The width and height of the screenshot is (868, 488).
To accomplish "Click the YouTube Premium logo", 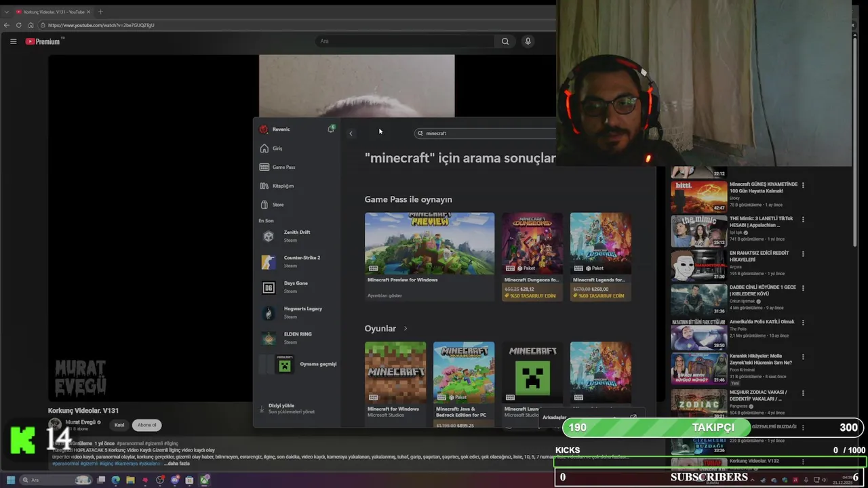I will pos(43,41).
